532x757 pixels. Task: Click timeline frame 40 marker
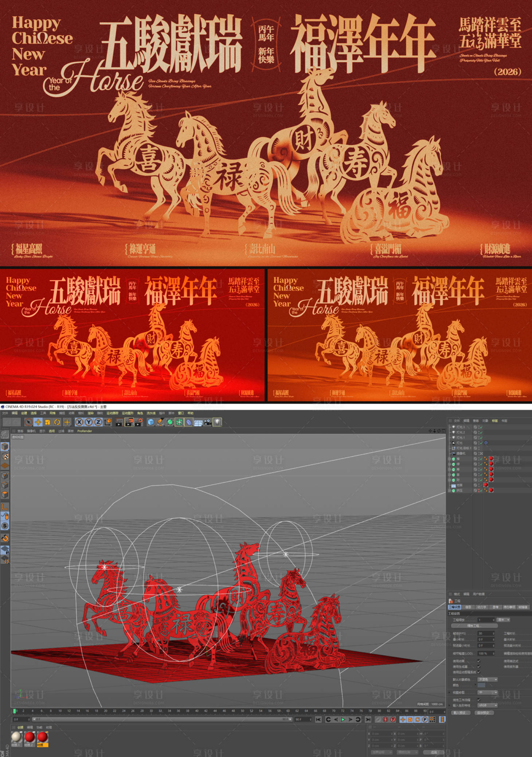tap(197, 711)
